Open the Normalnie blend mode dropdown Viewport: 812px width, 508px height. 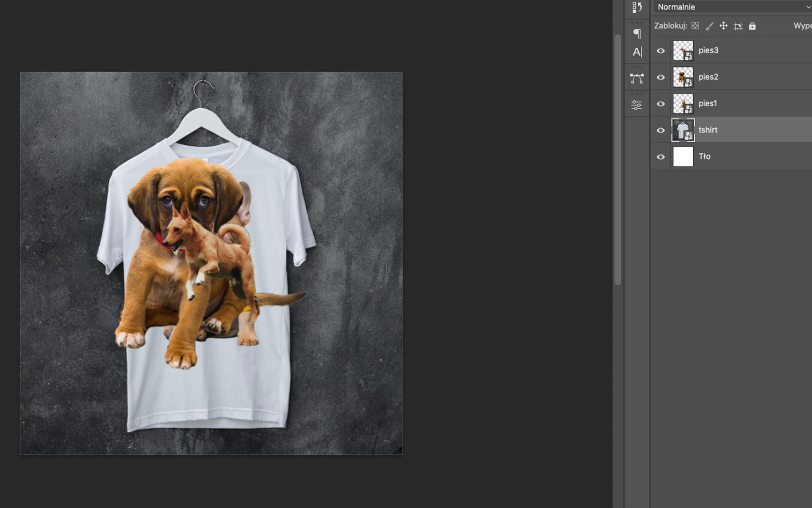tap(732, 7)
